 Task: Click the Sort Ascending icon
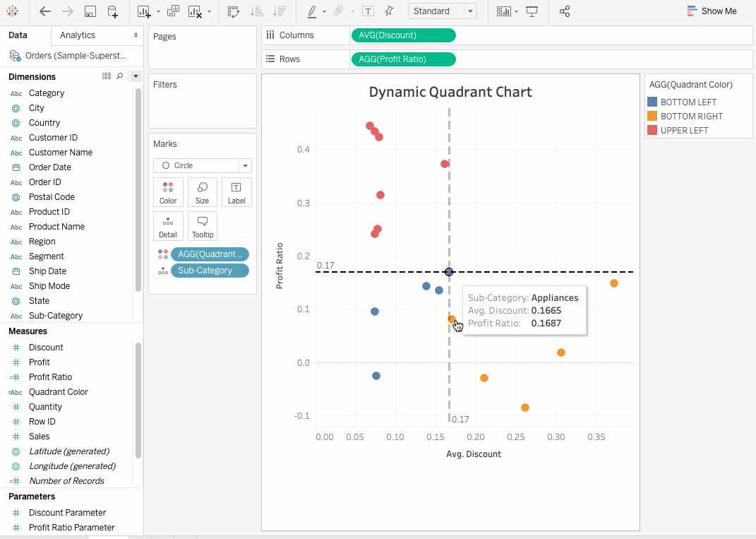click(256, 11)
